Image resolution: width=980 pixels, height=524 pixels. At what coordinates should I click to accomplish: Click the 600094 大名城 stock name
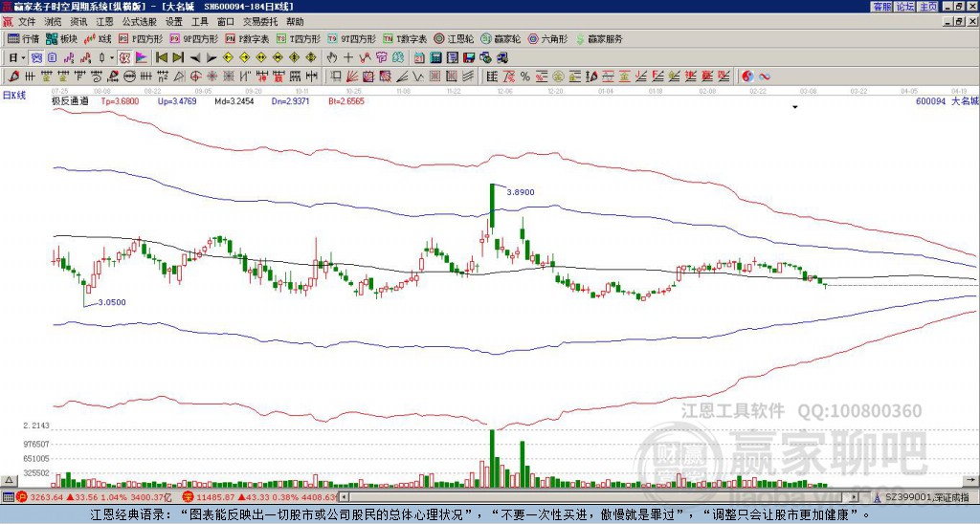(947, 101)
